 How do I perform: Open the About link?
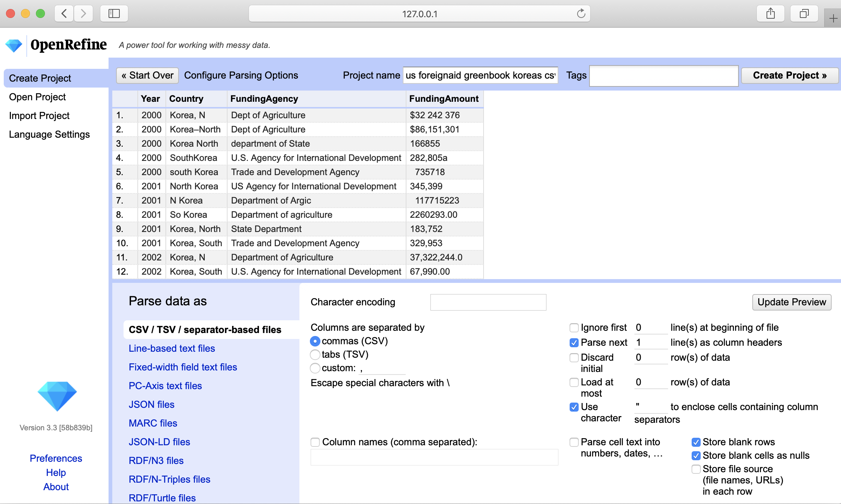coord(56,487)
